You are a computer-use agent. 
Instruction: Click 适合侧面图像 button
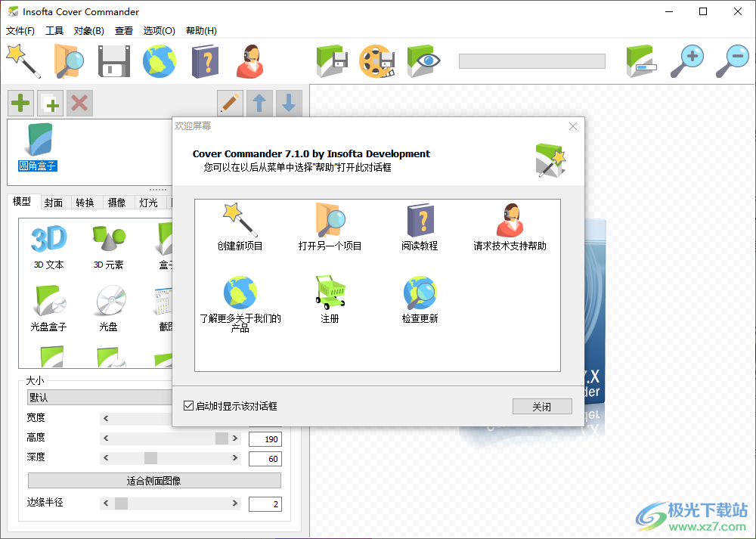pyautogui.click(x=154, y=481)
